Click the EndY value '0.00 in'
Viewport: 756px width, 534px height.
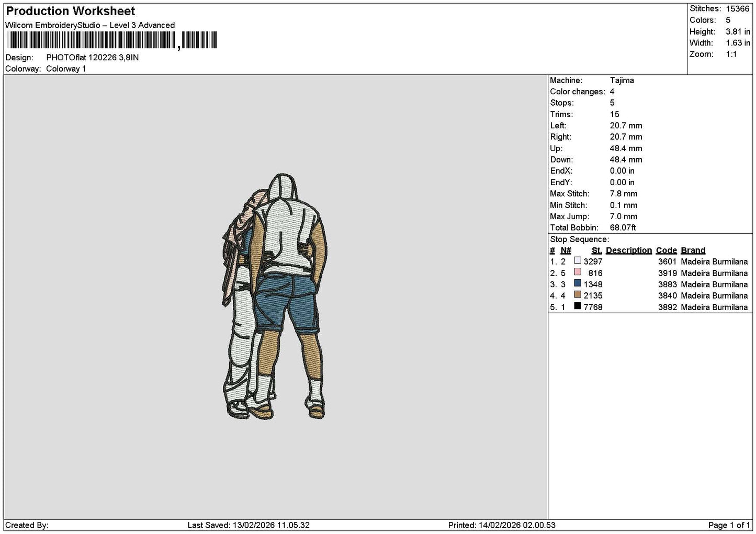click(622, 183)
